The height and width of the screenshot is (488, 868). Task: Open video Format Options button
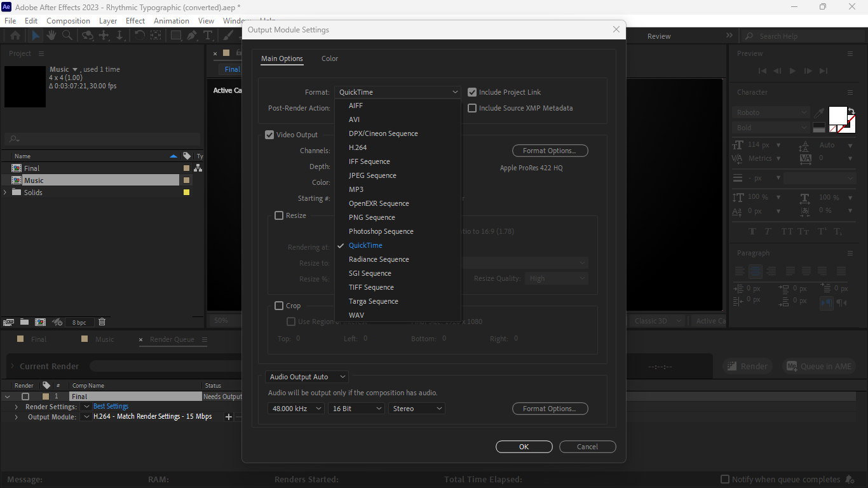pos(550,151)
